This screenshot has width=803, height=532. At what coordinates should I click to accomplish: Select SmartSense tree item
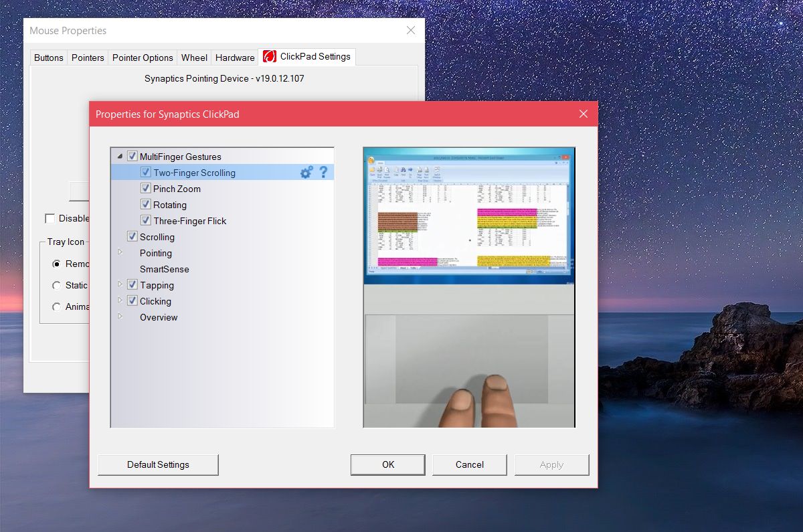[165, 269]
